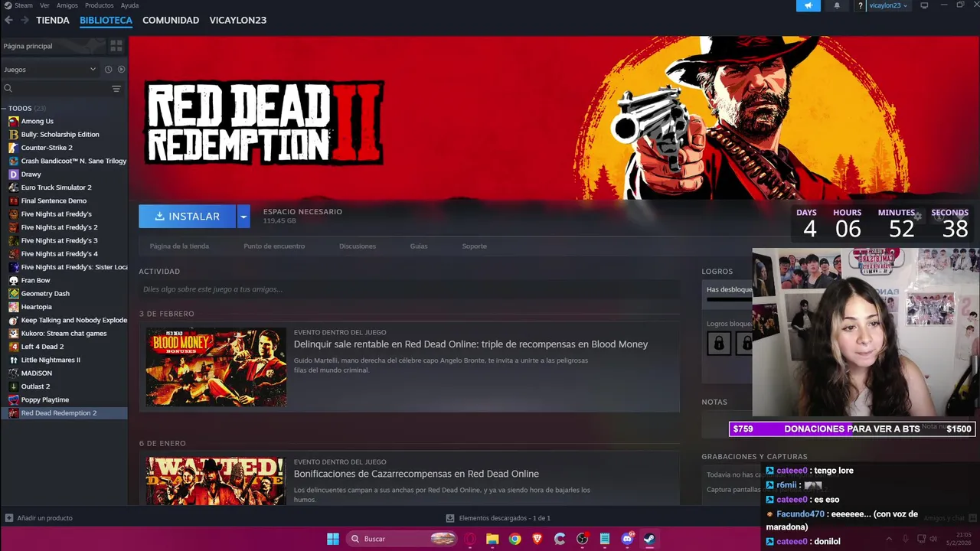Viewport: 980px width, 551px height.
Task: Toggle ready-to-play filter icon
Action: tap(121, 70)
